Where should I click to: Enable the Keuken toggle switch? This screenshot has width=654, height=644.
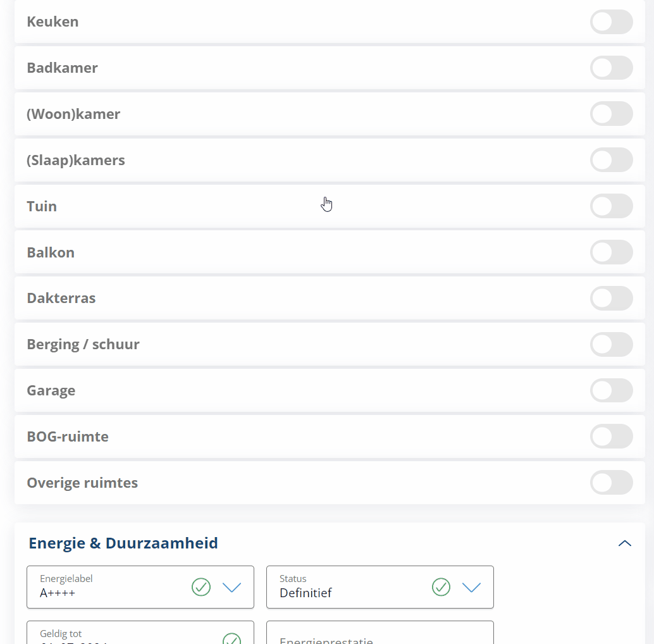(611, 22)
